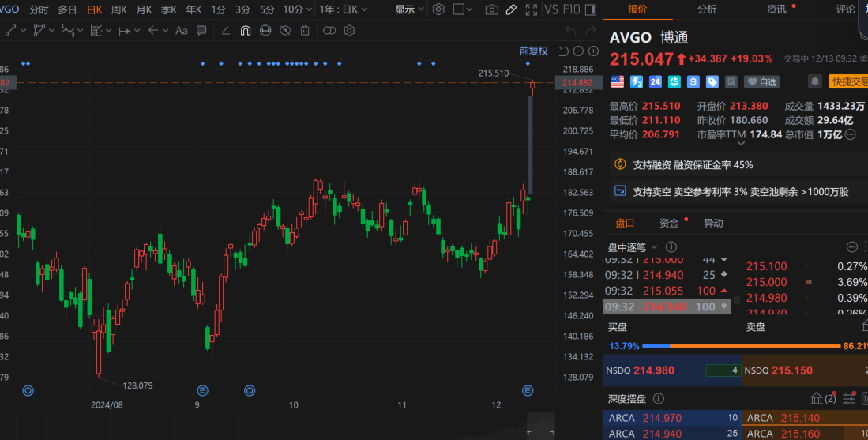Open depth book filter sliders icon
The width and height of the screenshot is (868, 440).
point(848,398)
